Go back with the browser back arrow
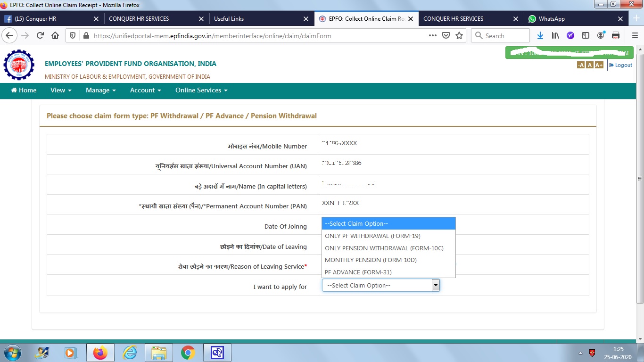This screenshot has height=362, width=644. [10, 35]
